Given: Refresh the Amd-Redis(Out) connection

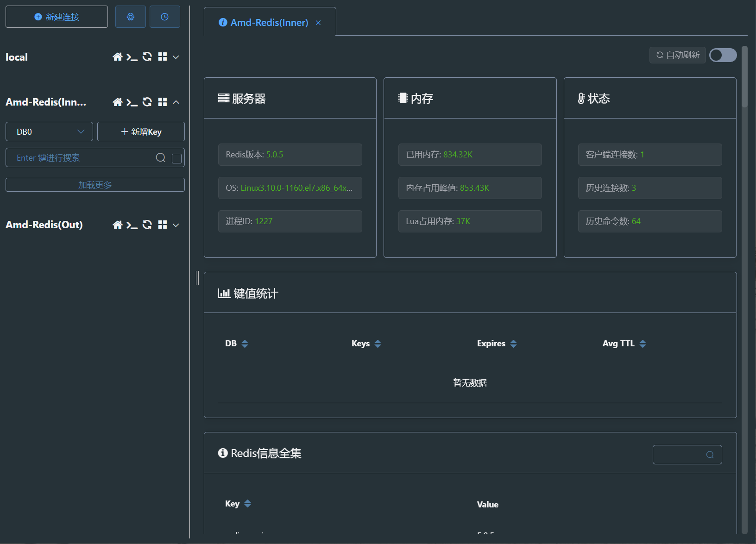Looking at the screenshot, I should point(147,225).
